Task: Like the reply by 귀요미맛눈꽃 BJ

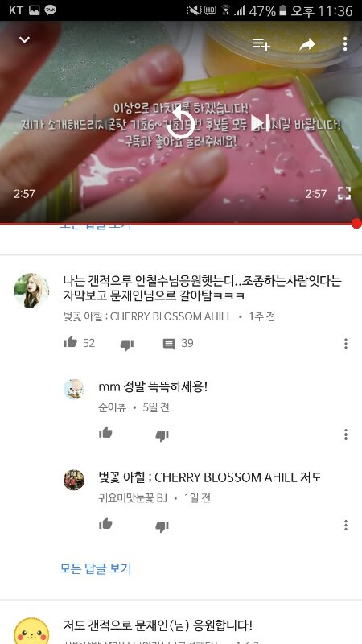Action: point(105,523)
